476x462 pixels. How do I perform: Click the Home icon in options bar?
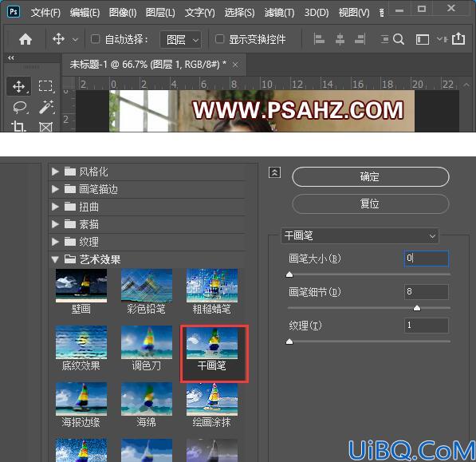[x=26, y=39]
